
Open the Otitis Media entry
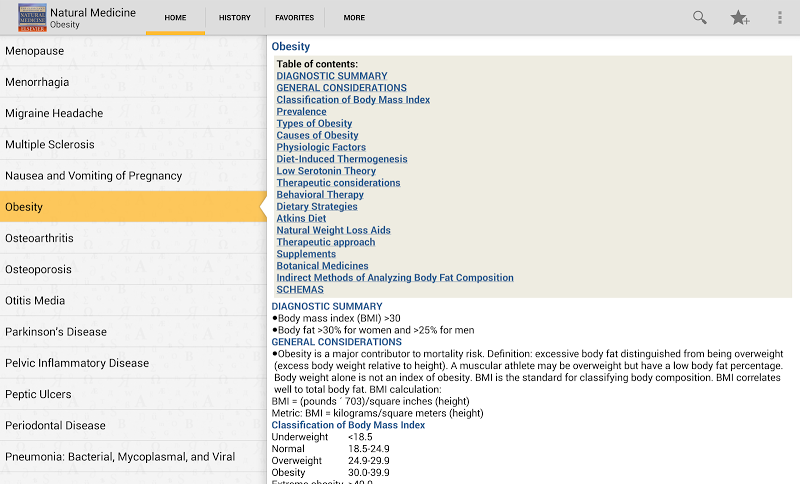133,300
